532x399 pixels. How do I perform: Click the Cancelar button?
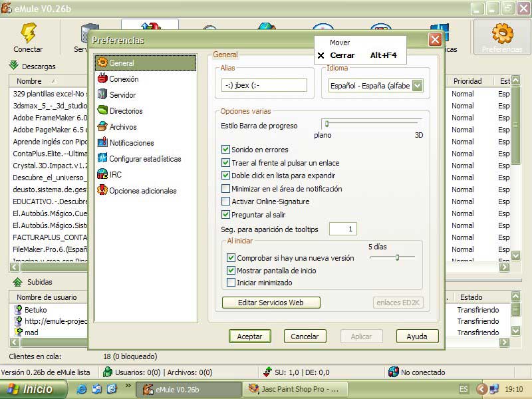tap(305, 336)
